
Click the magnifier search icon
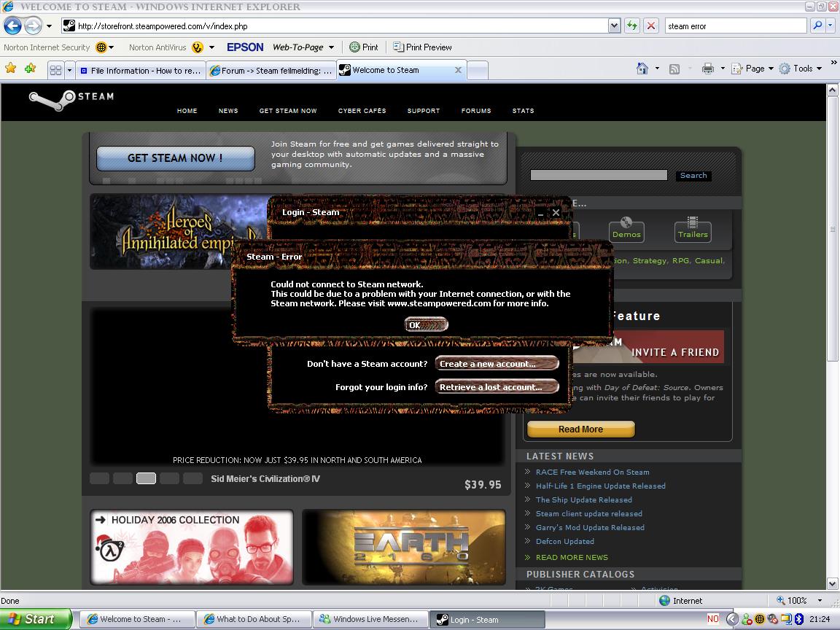(817, 26)
